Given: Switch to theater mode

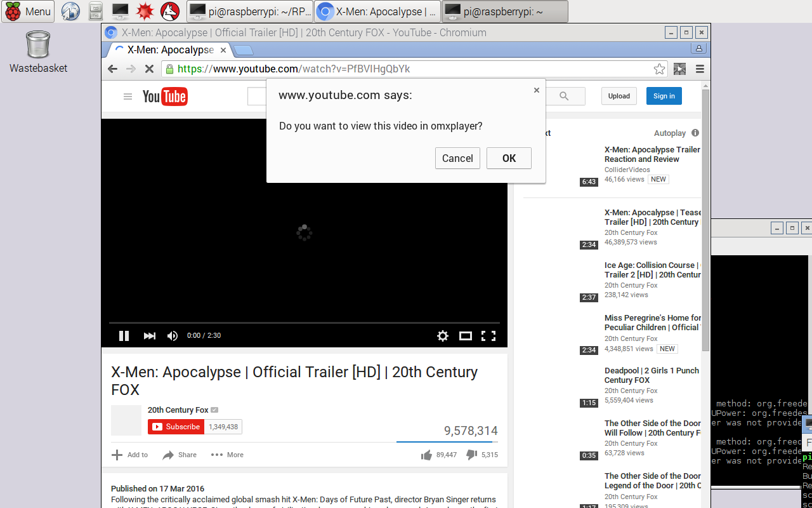Looking at the screenshot, I should click(465, 336).
